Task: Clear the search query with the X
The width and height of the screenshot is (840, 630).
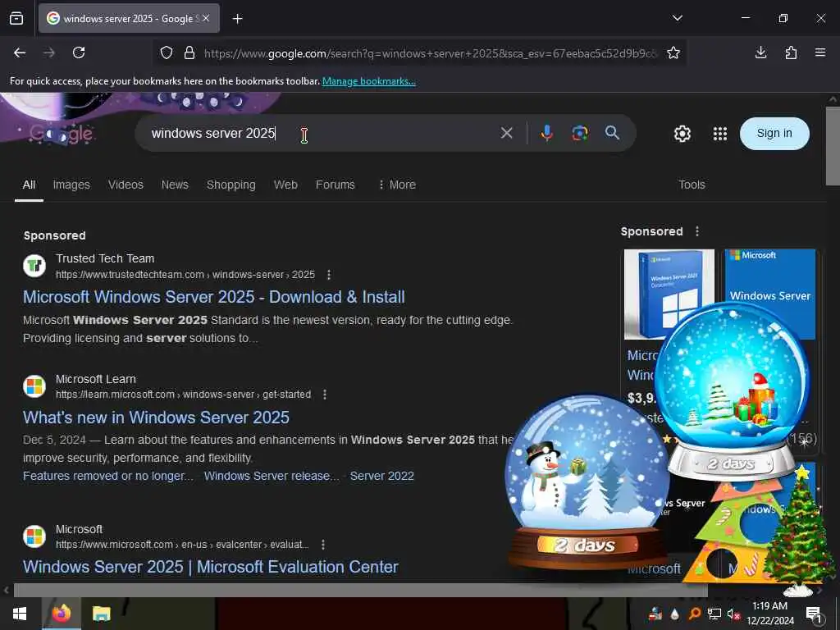Action: click(x=507, y=133)
